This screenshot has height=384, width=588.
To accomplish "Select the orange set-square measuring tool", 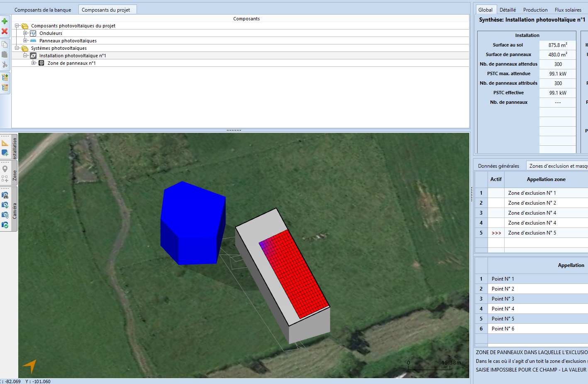I will tap(5, 143).
